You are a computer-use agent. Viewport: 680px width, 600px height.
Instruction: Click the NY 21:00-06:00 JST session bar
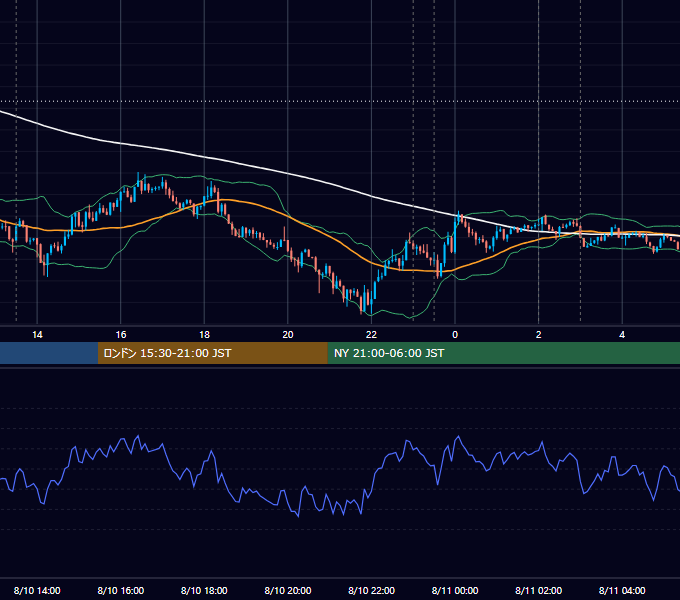click(503, 353)
